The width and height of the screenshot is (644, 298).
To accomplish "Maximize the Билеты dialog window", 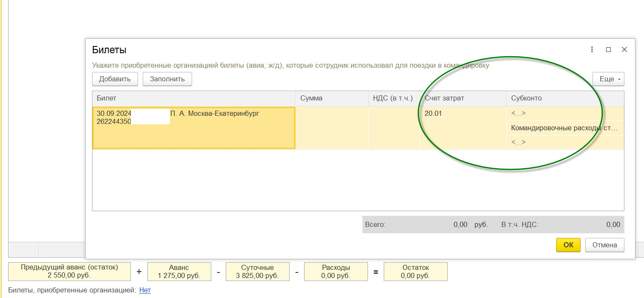I will pyautogui.click(x=608, y=50).
